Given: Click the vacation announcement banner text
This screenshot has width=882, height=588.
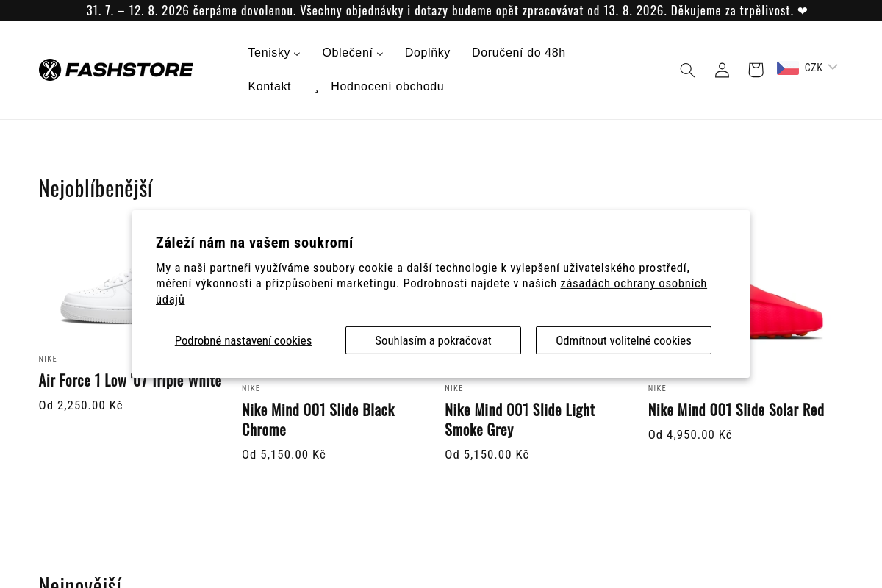Looking at the screenshot, I should [x=447, y=10].
